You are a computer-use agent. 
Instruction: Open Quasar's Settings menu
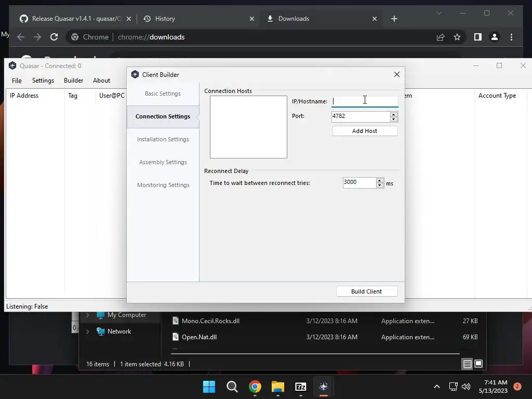[x=43, y=81]
